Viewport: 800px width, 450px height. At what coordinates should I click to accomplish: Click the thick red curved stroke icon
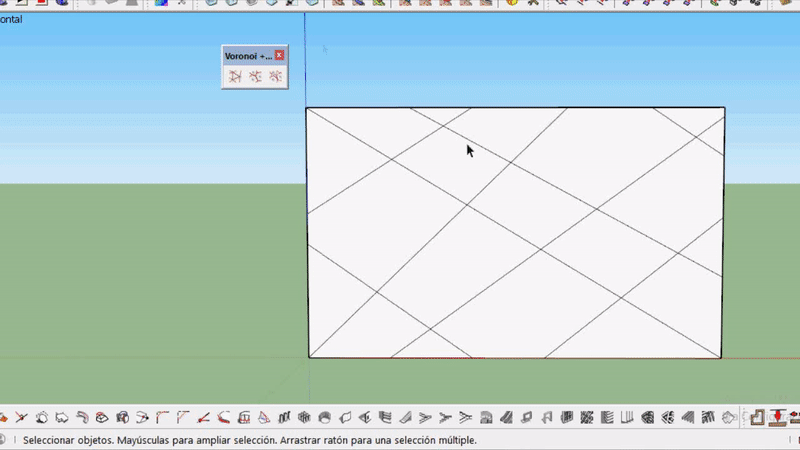(x=223, y=418)
